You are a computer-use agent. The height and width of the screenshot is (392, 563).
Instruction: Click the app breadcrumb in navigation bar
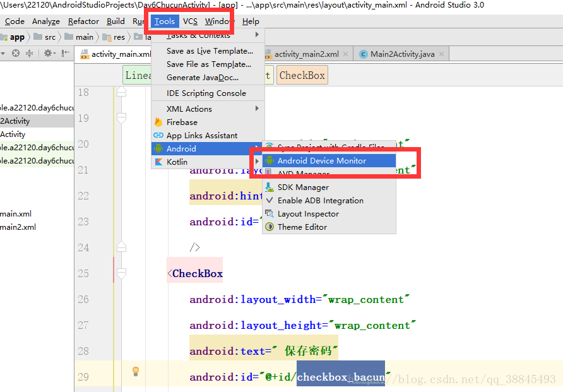click(13, 37)
